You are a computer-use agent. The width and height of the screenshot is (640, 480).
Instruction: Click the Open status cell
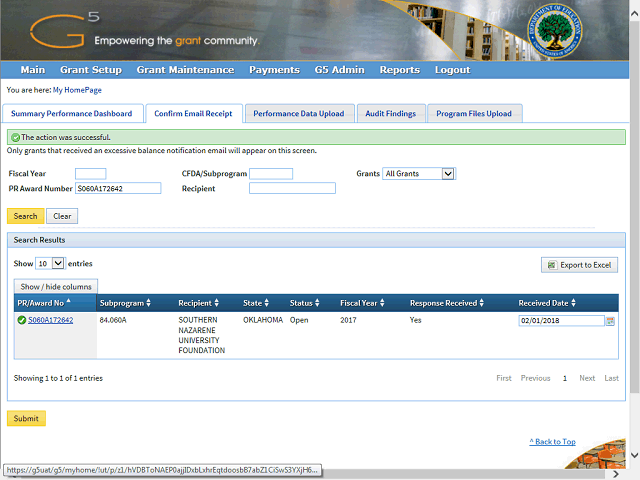point(299,320)
